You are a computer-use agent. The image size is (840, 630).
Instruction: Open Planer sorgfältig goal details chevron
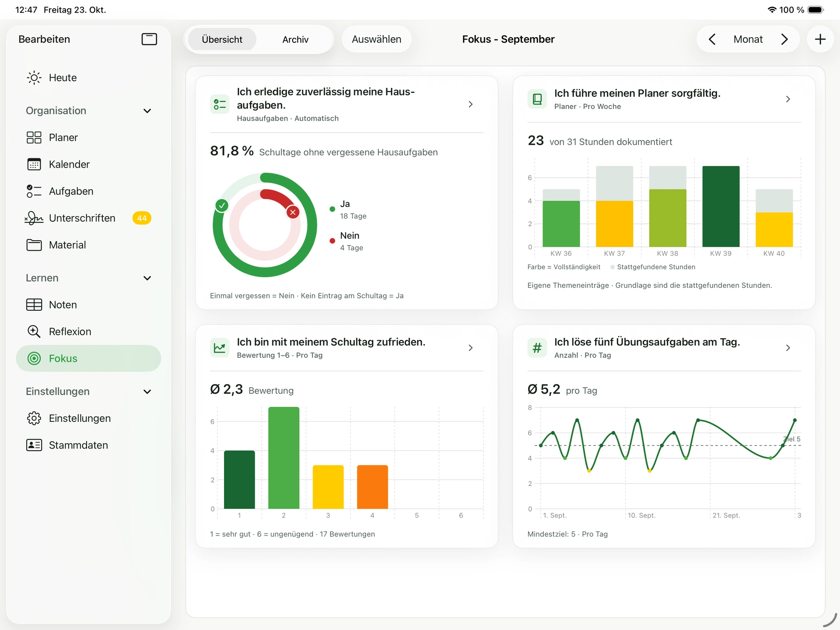tap(788, 99)
